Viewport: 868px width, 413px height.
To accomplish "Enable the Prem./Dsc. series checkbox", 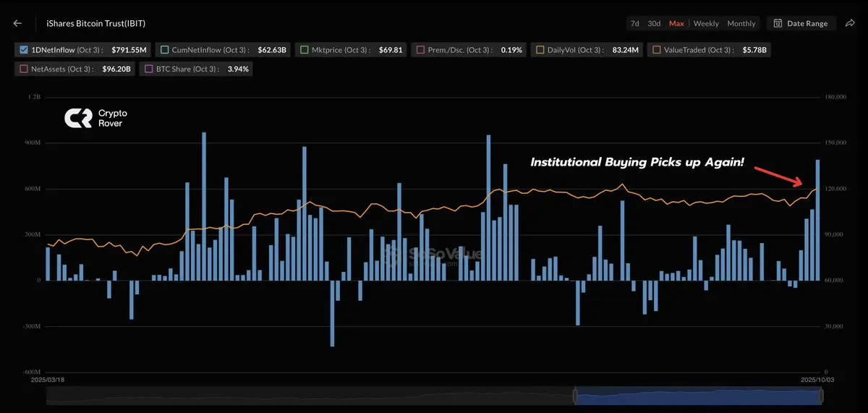I will pyautogui.click(x=420, y=50).
